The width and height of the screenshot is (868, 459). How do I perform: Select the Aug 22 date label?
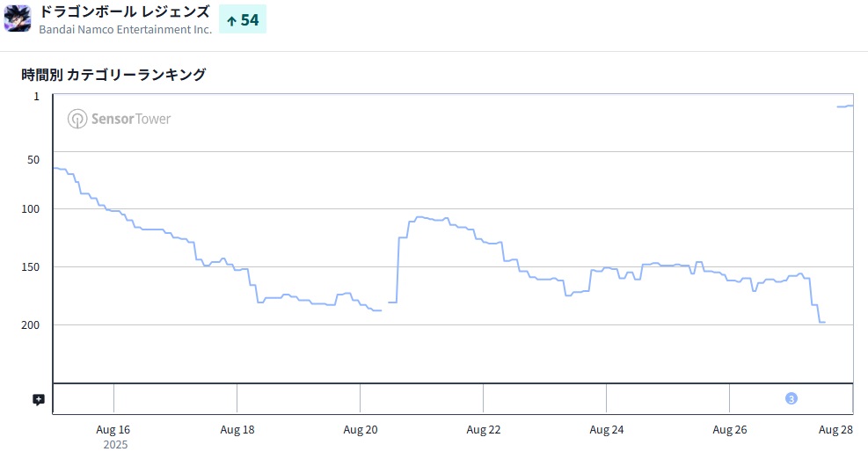click(x=483, y=430)
